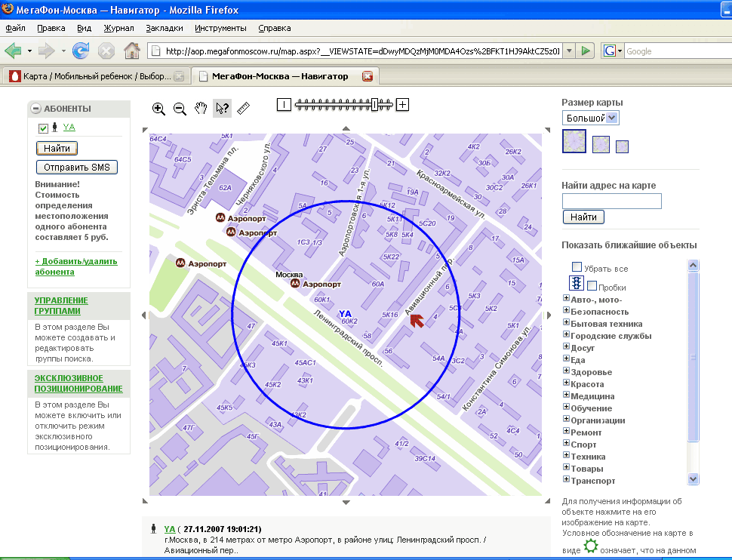Viewport: 732px width, 560px height.
Task: Open the Журнал menu
Action: (x=118, y=28)
